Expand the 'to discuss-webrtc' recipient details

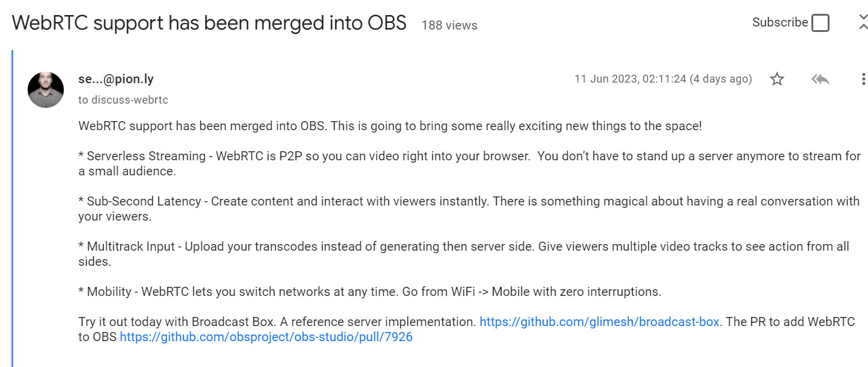(x=123, y=100)
